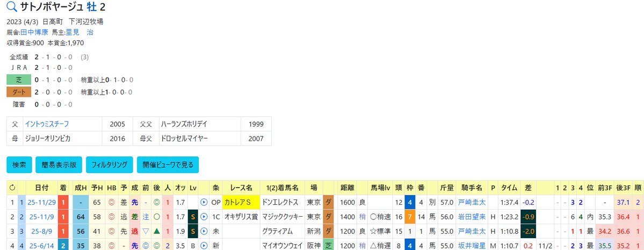
Task: Click the ◎ HB mark in 25-11/29 row
Action: tap(112, 202)
